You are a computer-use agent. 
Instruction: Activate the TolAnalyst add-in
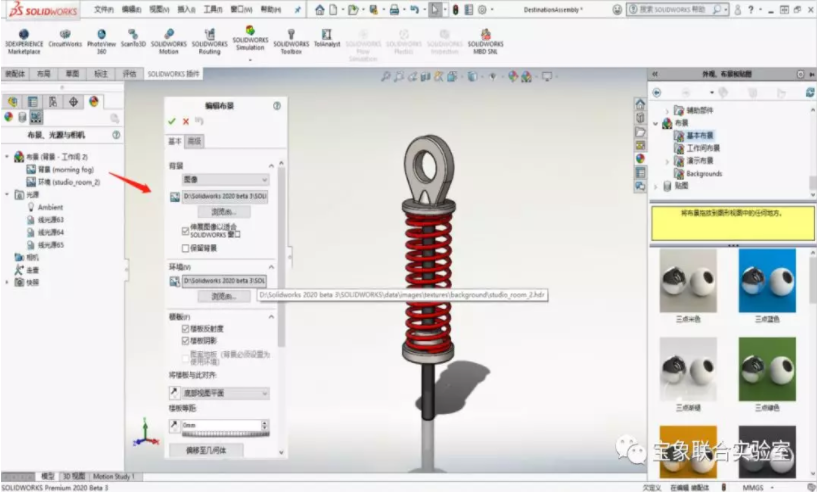(x=327, y=38)
